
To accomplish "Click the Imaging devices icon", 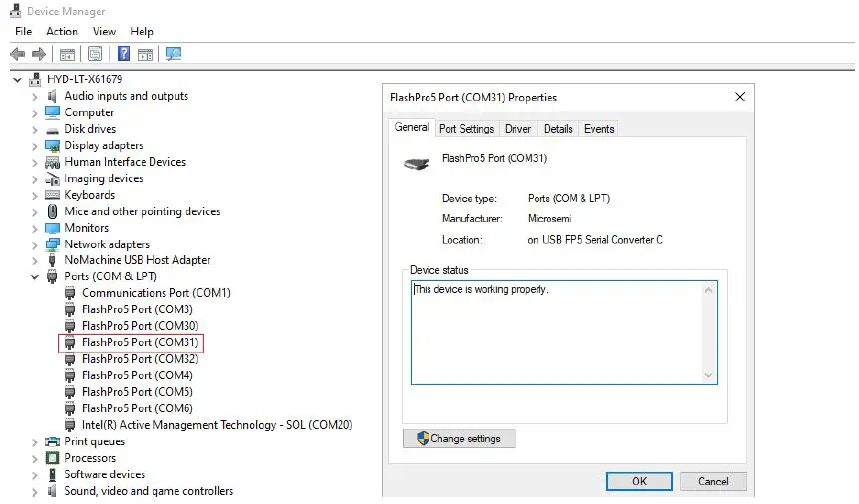I will pos(52,179).
